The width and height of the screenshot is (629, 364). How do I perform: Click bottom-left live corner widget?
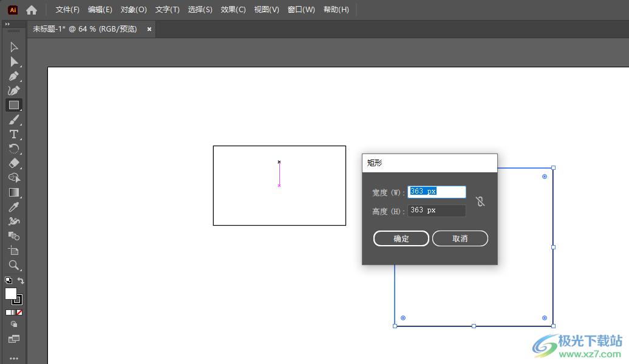click(x=403, y=318)
